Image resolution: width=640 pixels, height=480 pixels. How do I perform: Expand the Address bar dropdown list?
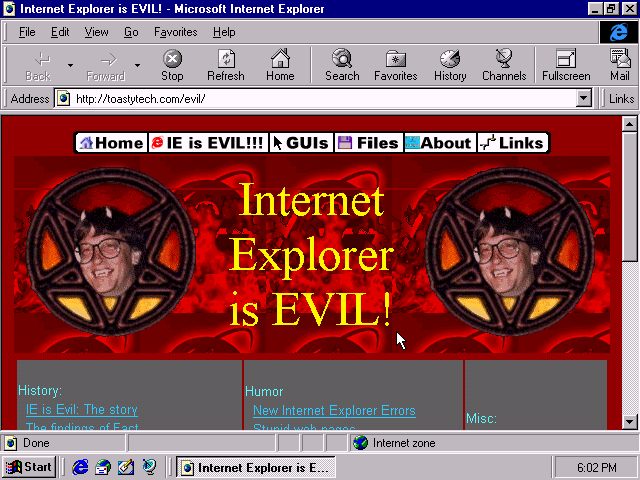point(584,98)
